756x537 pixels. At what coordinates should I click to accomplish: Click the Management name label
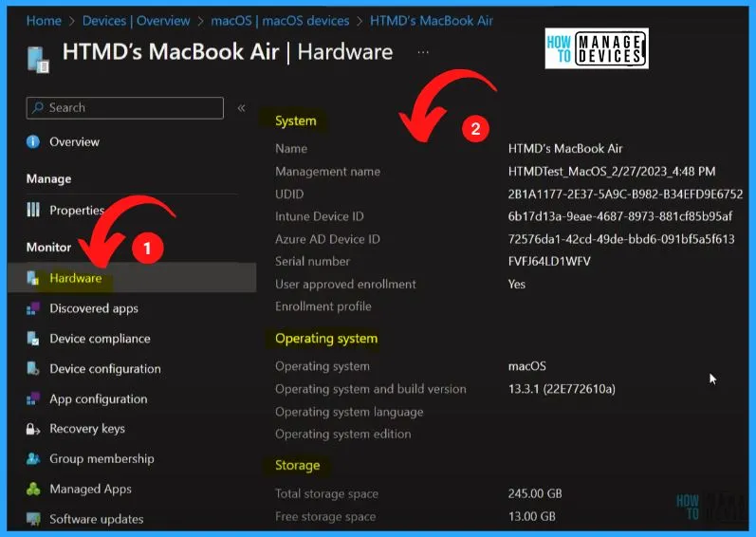click(327, 171)
